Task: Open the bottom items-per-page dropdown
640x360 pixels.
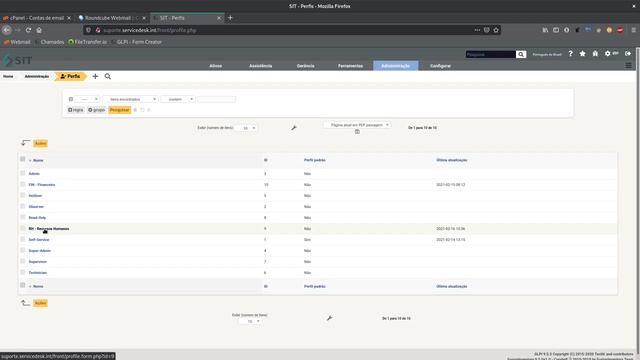Action: (250, 321)
